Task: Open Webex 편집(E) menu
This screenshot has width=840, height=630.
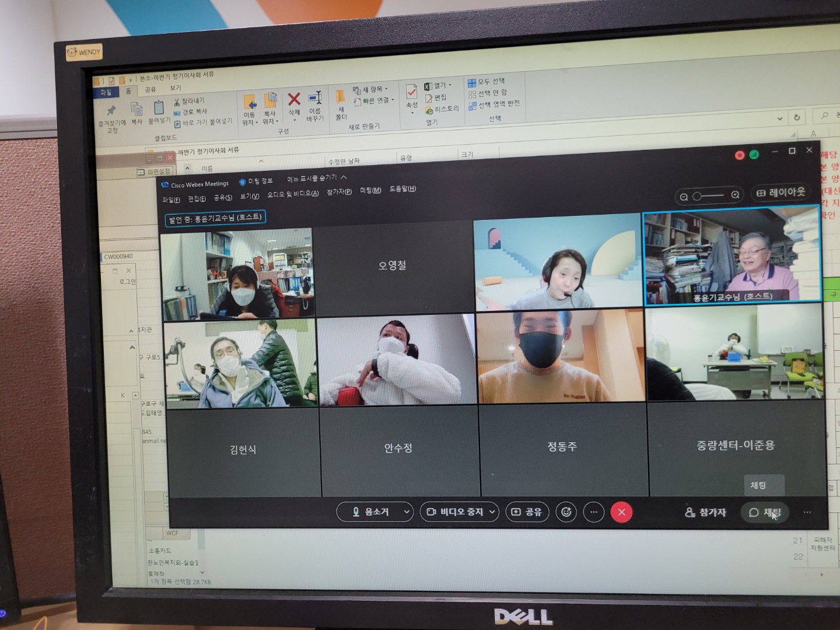Action: (197, 199)
